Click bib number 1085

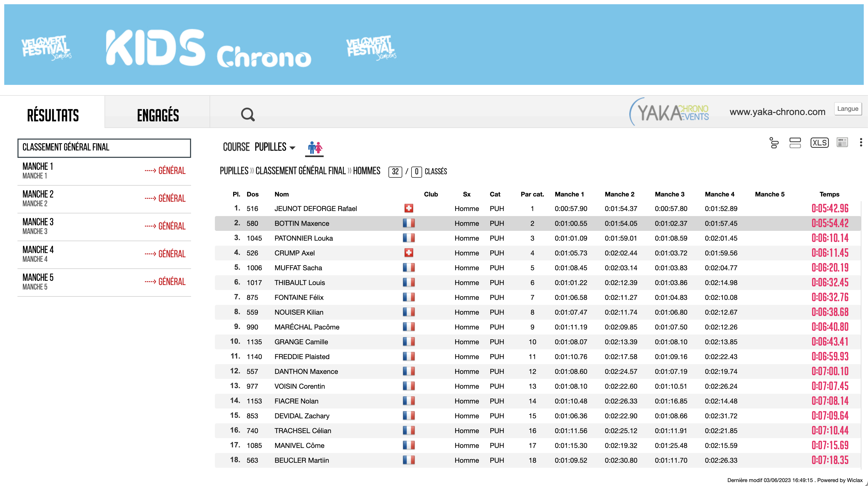(254, 446)
